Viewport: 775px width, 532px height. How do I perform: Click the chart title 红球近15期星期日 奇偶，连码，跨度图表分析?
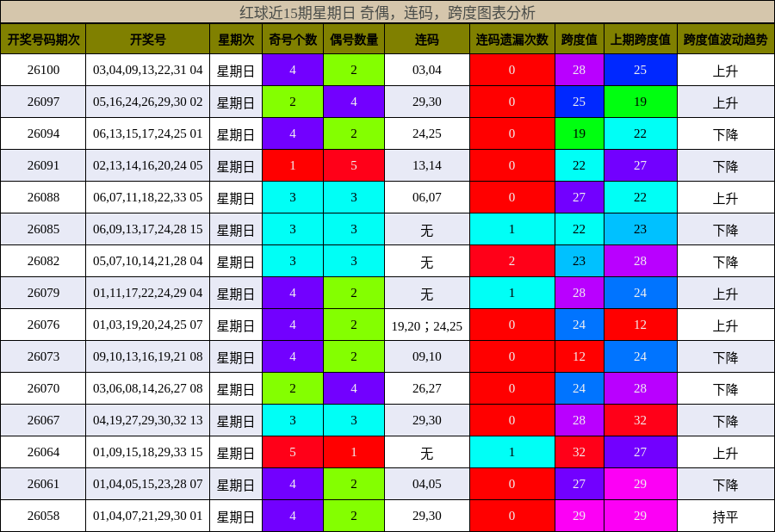tap(387, 12)
